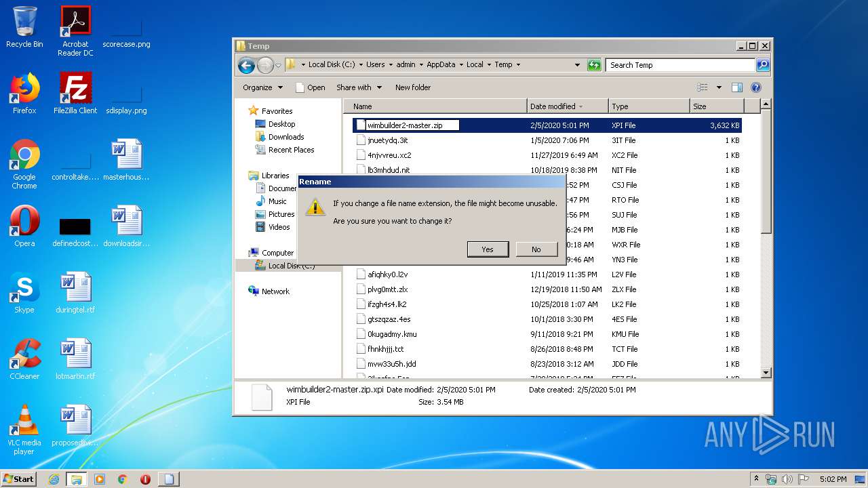
Task: Sort by Date modified column
Action: click(568, 106)
